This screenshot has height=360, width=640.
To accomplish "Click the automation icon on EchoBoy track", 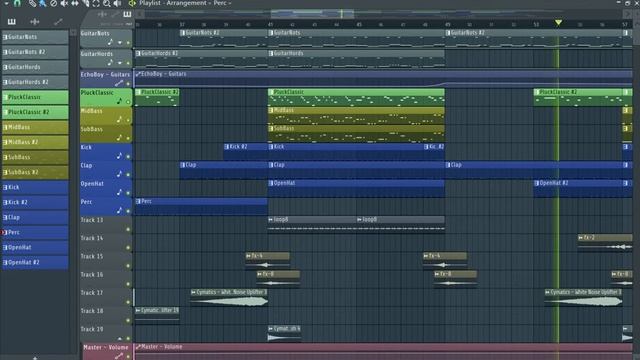I will click(x=119, y=83).
